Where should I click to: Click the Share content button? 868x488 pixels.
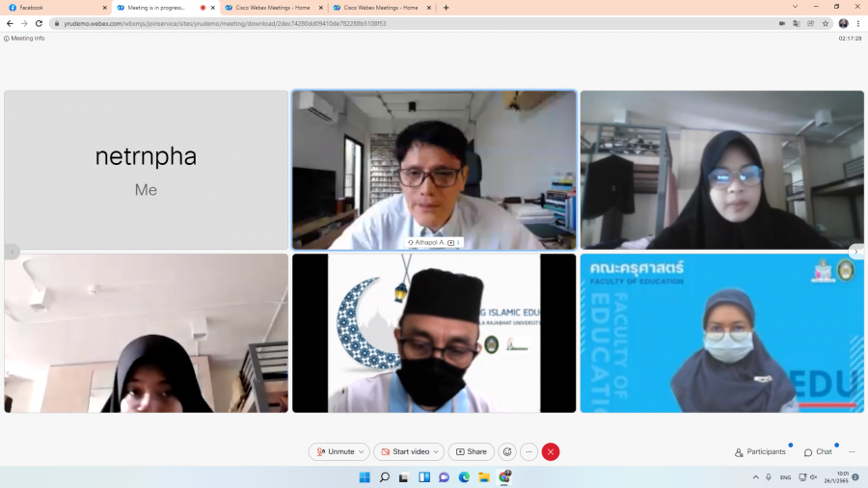click(472, 451)
